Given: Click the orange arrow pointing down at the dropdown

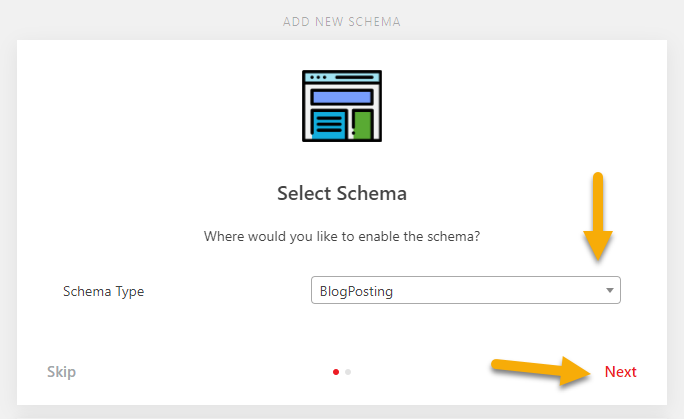Looking at the screenshot, I should 598,217.
